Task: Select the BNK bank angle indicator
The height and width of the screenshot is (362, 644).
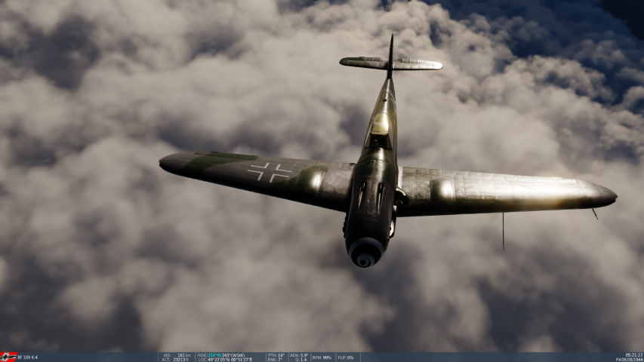Action: [x=276, y=360]
